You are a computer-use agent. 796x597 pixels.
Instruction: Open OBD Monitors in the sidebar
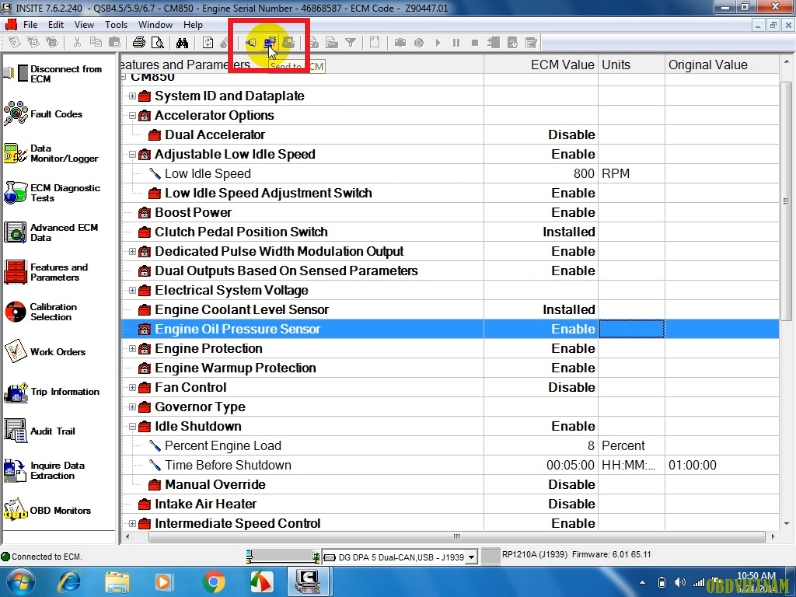point(47,510)
